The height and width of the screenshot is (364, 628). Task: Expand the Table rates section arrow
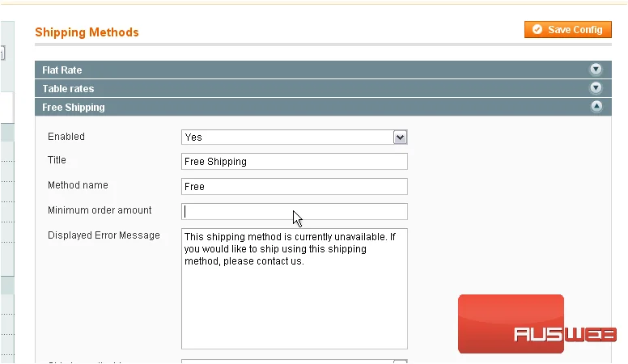[596, 87]
